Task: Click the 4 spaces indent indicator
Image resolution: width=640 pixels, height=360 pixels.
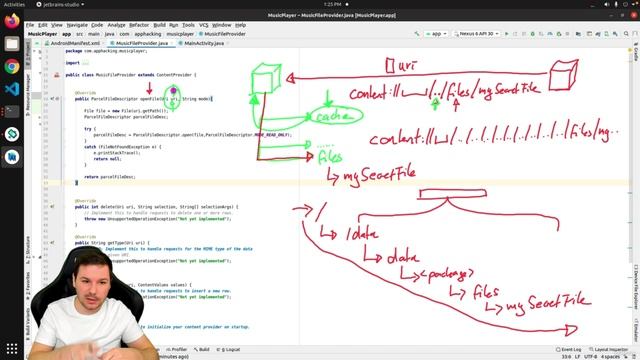Action: [x=610, y=357]
